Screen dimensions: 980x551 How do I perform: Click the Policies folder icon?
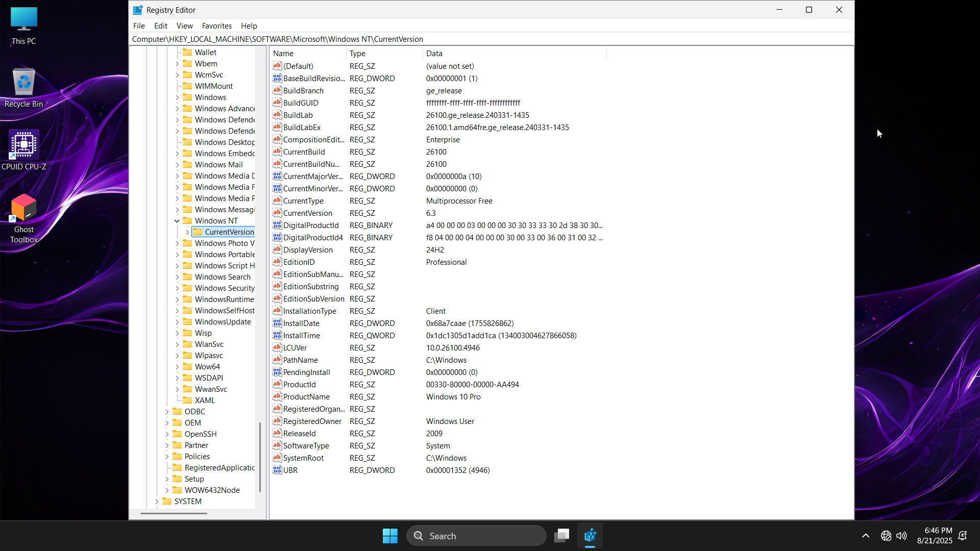(x=177, y=456)
